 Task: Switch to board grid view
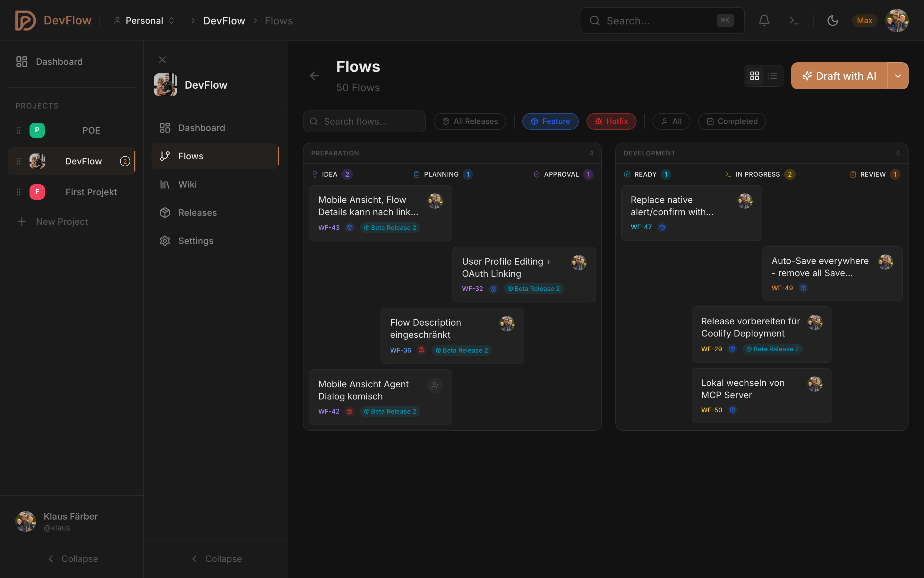click(x=755, y=76)
